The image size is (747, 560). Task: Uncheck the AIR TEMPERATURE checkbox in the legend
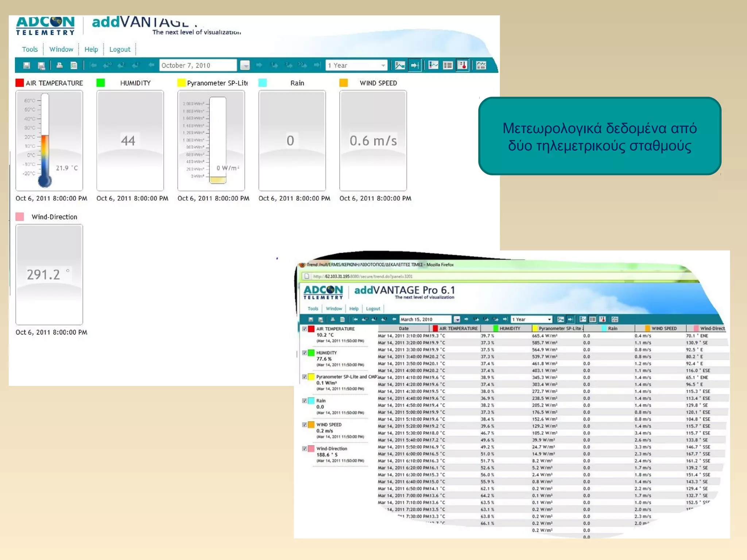(305, 329)
